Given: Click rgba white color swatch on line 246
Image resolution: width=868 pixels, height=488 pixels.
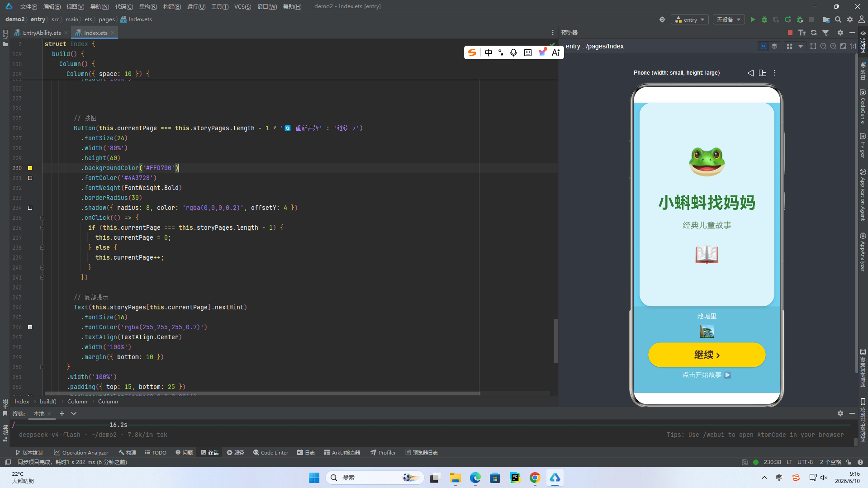Looking at the screenshot, I should click(30, 327).
